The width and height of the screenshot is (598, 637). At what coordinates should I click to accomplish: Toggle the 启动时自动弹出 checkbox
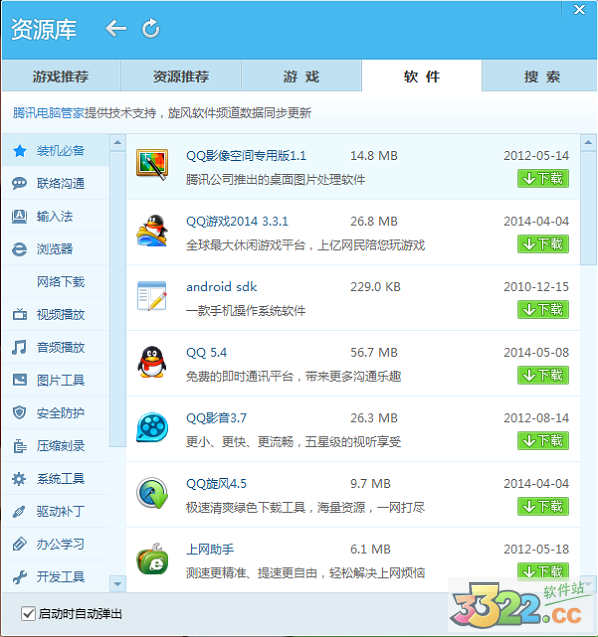click(28, 613)
